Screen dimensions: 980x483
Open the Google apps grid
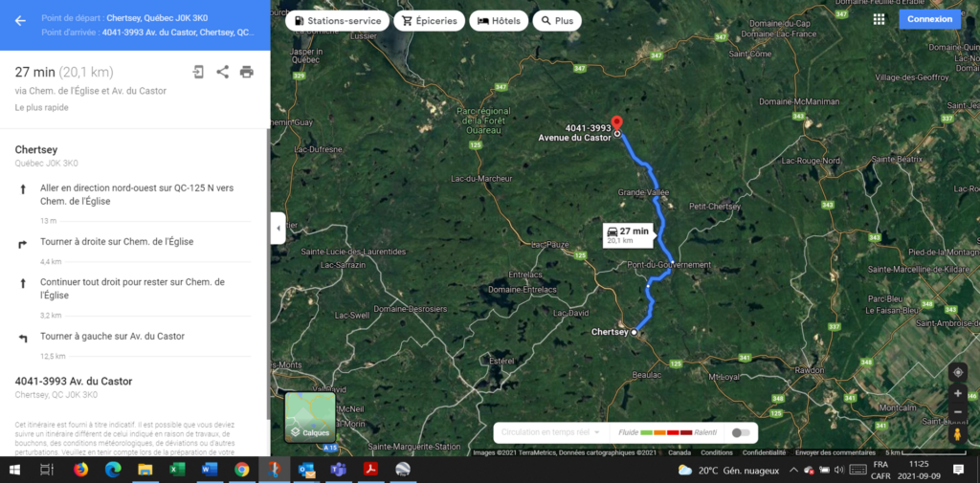coord(879,19)
